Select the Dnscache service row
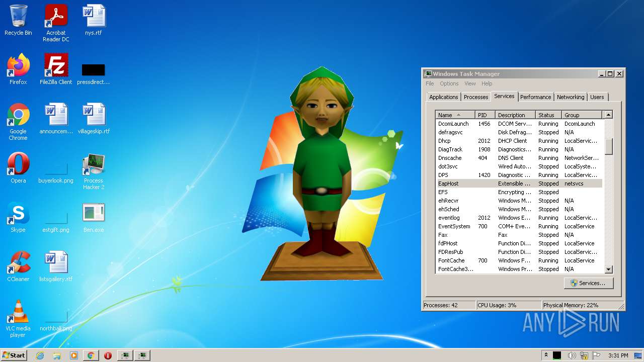This screenshot has width=644, height=362. pyautogui.click(x=519, y=158)
